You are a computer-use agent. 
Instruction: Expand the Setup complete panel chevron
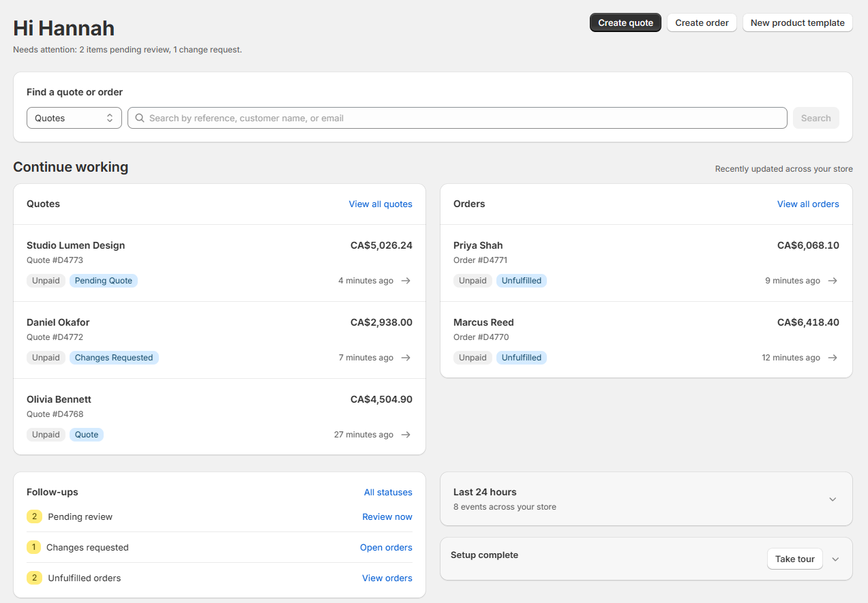[x=835, y=559]
